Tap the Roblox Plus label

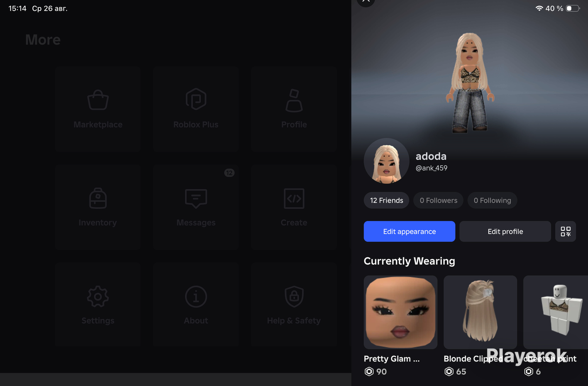tap(196, 125)
